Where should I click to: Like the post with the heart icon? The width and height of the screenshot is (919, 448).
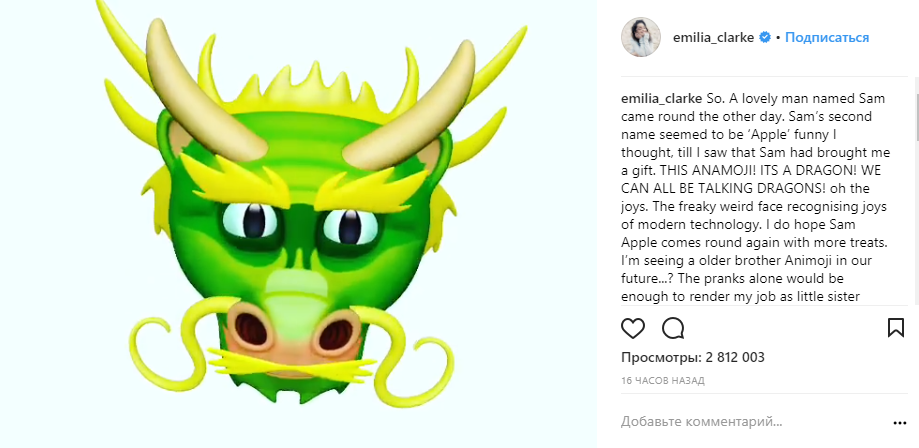(x=633, y=328)
